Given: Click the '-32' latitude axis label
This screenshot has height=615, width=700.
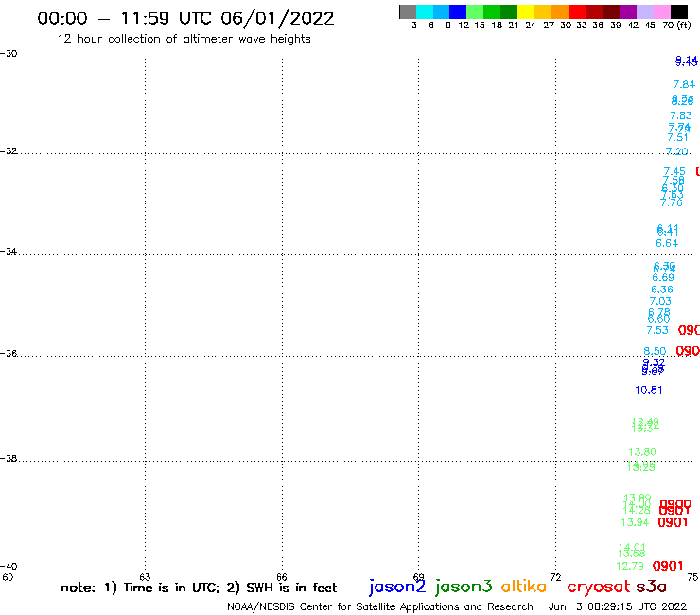Looking at the screenshot, I should 9,151.
